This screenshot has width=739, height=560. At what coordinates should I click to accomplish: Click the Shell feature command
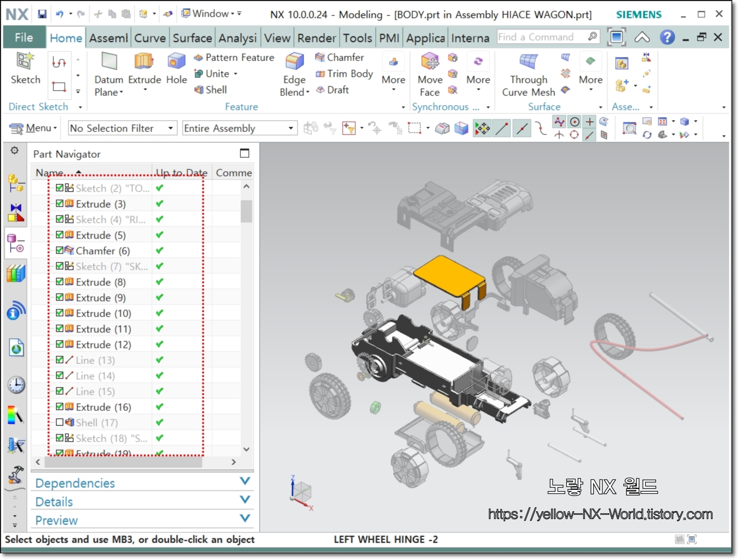210,89
